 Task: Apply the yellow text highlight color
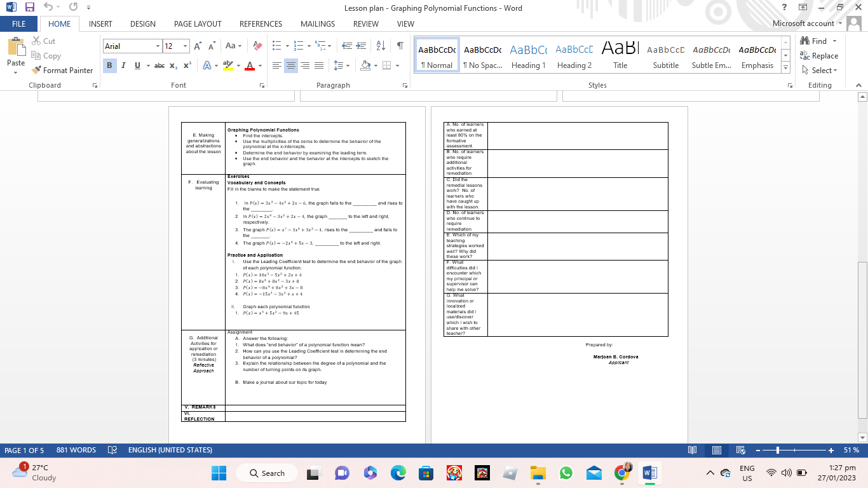coord(227,65)
